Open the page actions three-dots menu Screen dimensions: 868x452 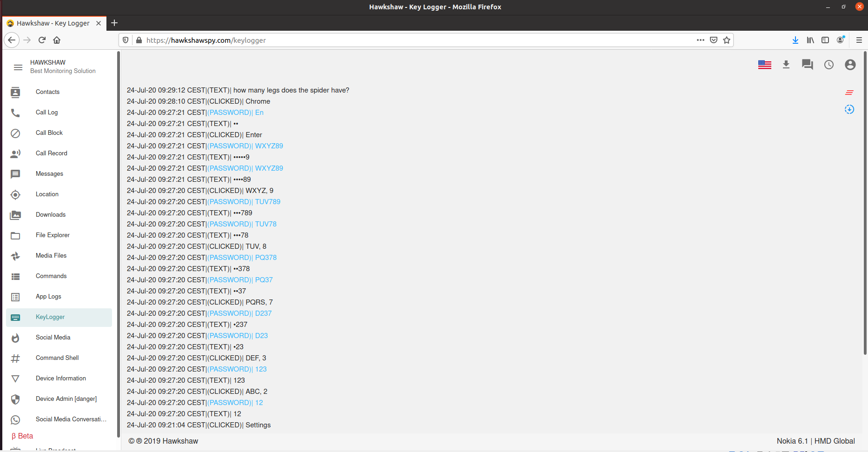coord(701,40)
